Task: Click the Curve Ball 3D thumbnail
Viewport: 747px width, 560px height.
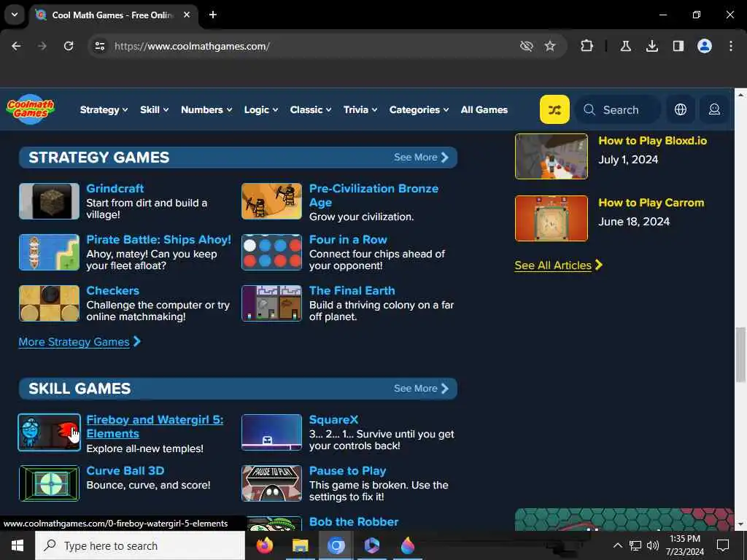Action: coord(49,483)
